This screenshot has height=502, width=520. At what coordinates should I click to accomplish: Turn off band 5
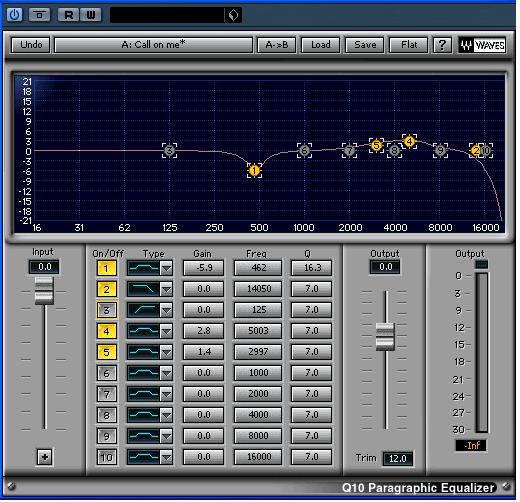click(106, 352)
